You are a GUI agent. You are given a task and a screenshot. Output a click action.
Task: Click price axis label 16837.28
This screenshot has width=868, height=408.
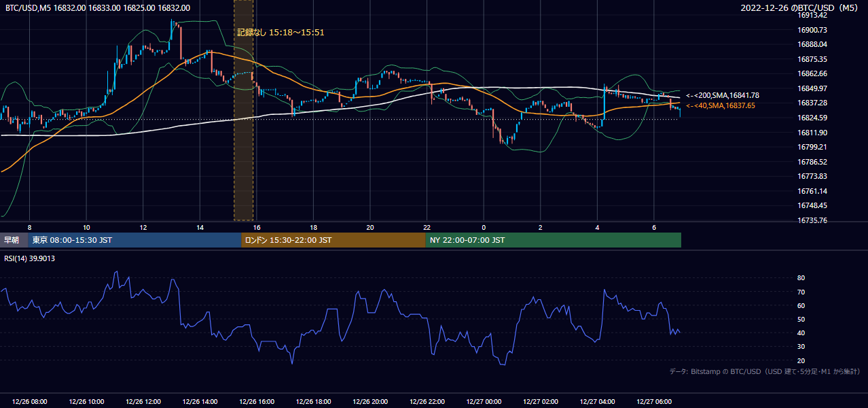(x=812, y=103)
